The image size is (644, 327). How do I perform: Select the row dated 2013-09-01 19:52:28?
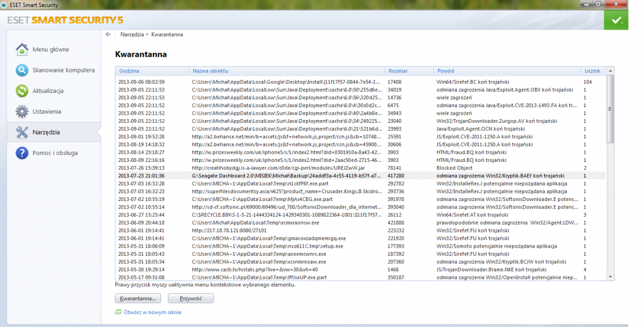click(361, 137)
